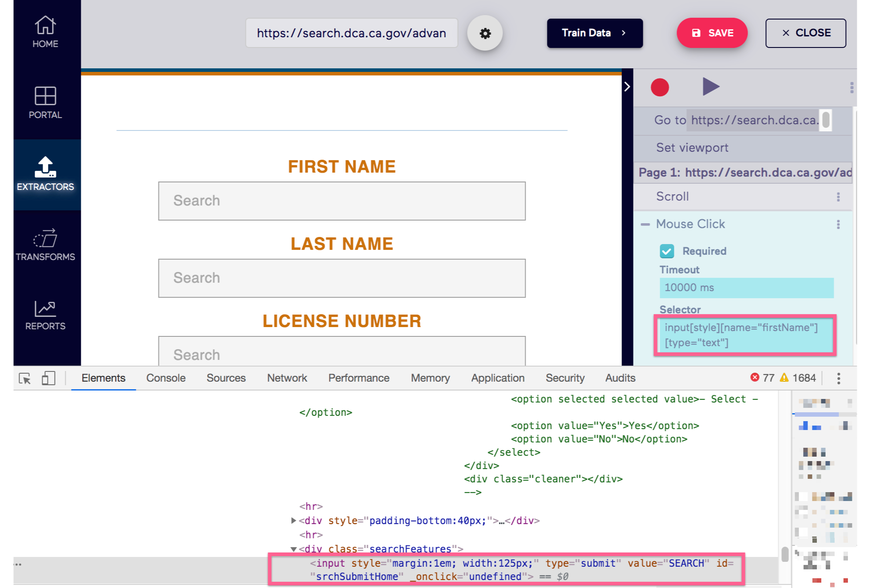Select Extractors in the sidebar
The image size is (879, 588).
click(x=45, y=173)
